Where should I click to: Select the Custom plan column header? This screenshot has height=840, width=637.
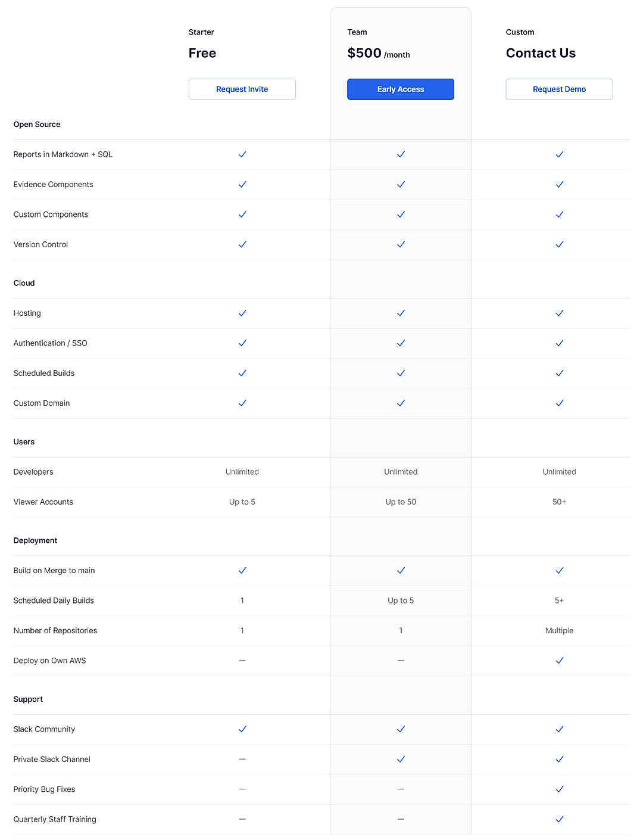(x=520, y=32)
